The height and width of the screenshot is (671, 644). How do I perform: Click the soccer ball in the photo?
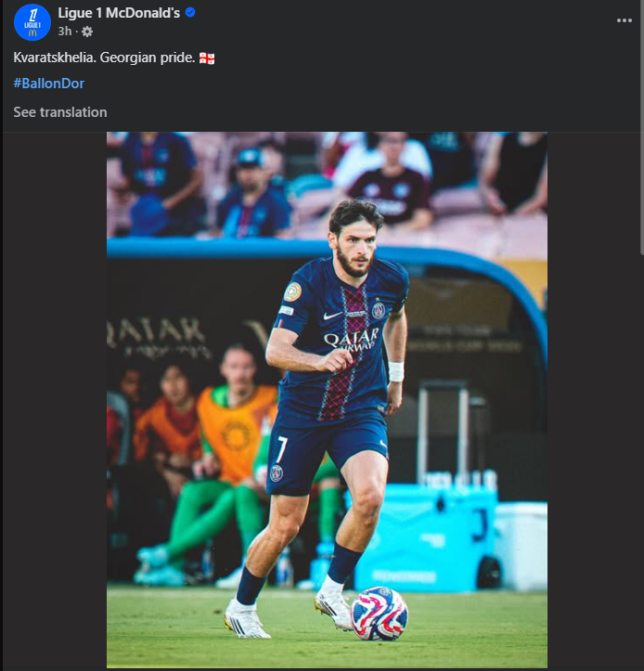click(380, 613)
